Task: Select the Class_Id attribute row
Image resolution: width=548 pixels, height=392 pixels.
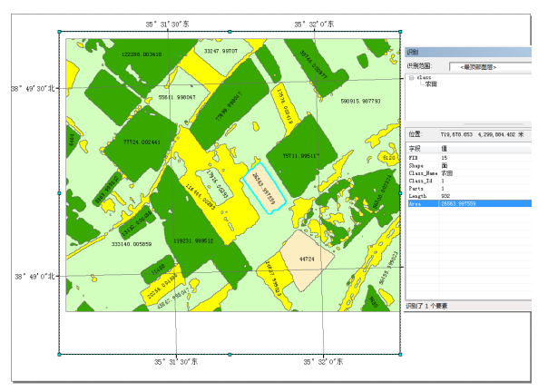Action: pyautogui.click(x=469, y=181)
